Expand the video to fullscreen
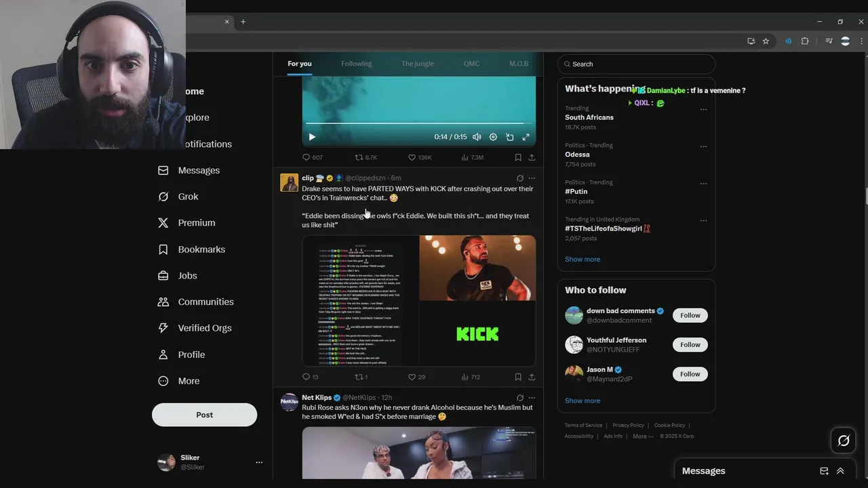868x488 pixels. (526, 137)
